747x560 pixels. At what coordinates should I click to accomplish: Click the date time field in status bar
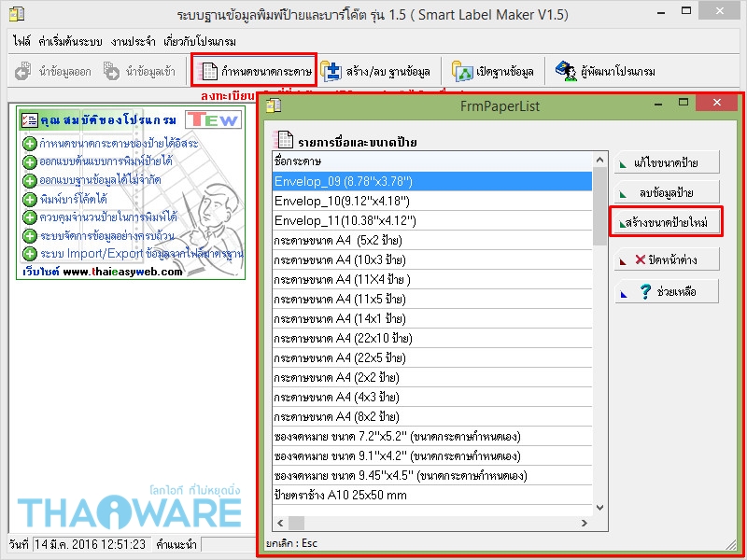[x=92, y=544]
